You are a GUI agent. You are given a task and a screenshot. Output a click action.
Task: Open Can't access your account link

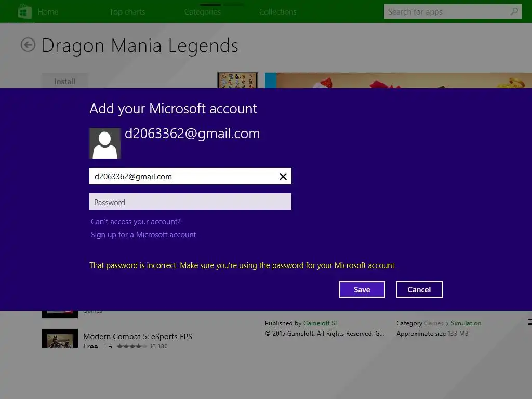pos(136,221)
